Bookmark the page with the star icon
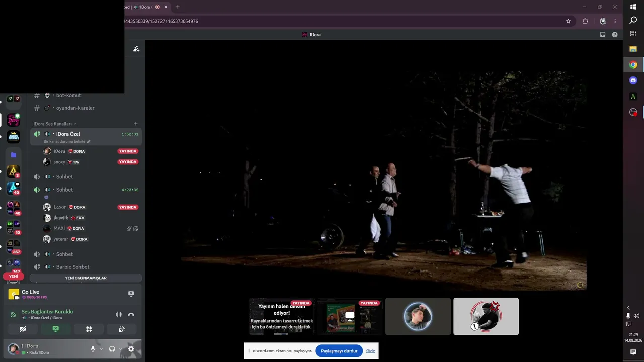The height and width of the screenshot is (362, 644). point(568,21)
